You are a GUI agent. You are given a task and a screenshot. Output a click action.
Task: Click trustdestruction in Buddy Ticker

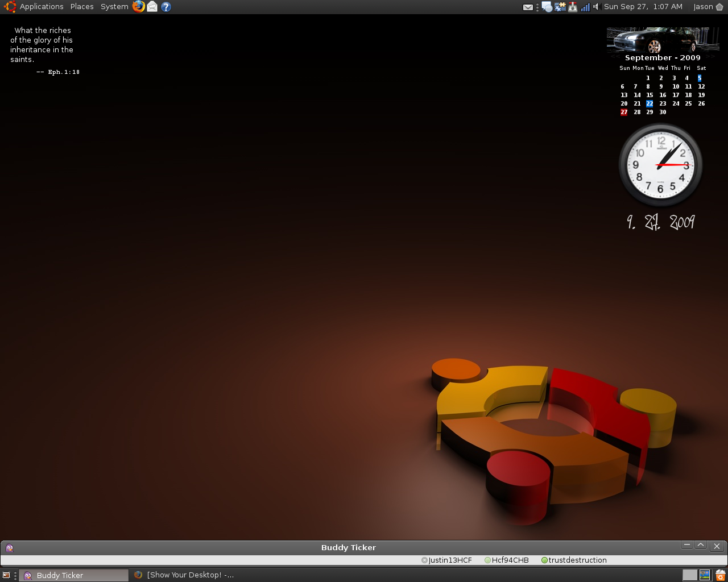click(x=577, y=560)
